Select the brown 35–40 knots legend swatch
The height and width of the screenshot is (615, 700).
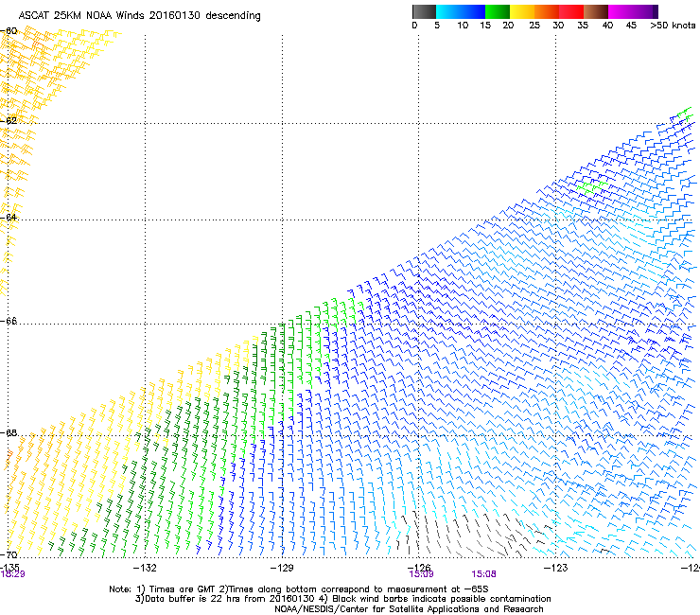click(596, 11)
